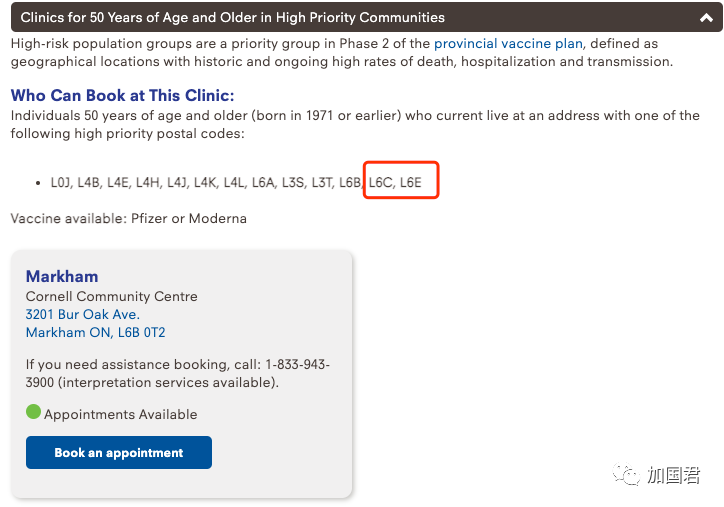
Task: Click the green appointments availability dot
Action: pos(33,411)
